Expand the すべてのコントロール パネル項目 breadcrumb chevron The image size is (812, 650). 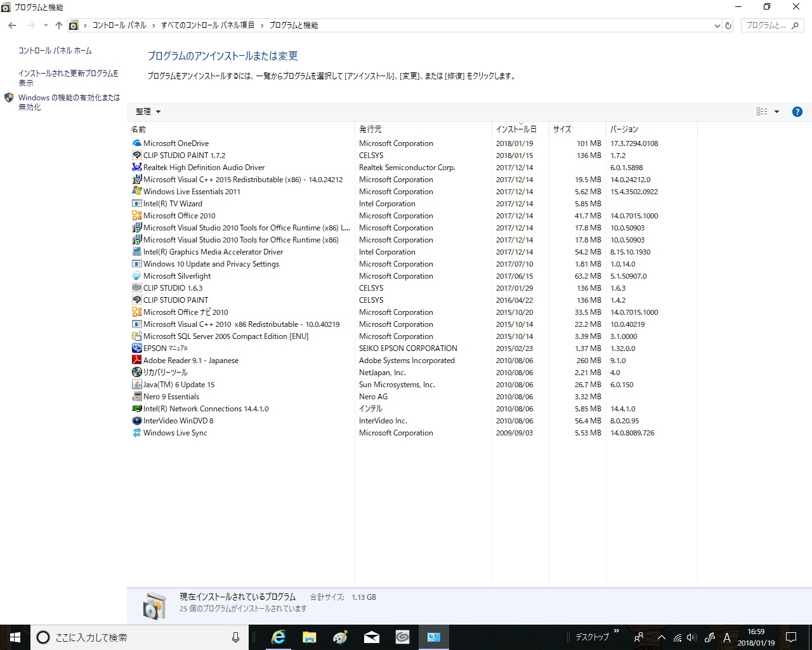[x=261, y=25]
